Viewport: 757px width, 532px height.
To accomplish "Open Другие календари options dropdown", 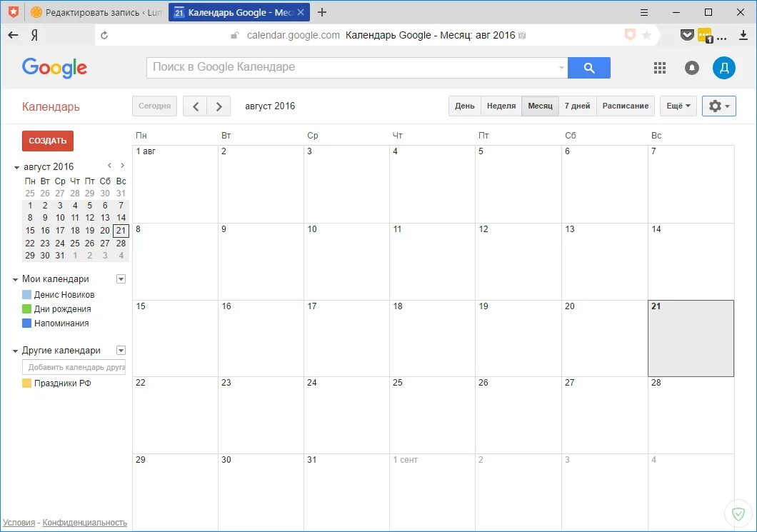I will [121, 351].
